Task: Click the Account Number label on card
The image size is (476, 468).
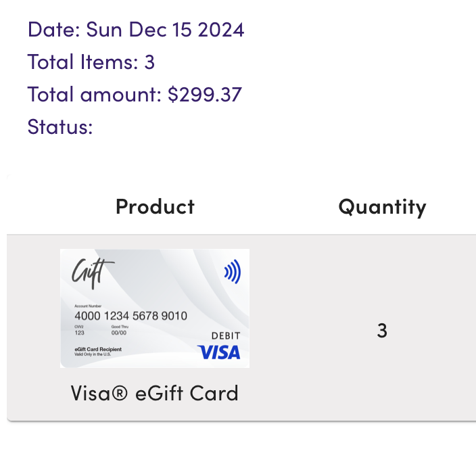Action: [x=88, y=306]
